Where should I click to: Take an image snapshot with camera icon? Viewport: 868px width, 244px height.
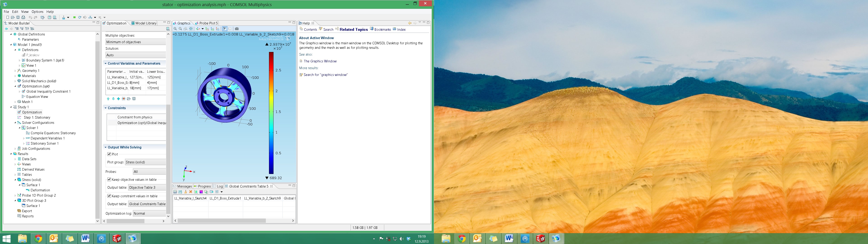tap(236, 29)
